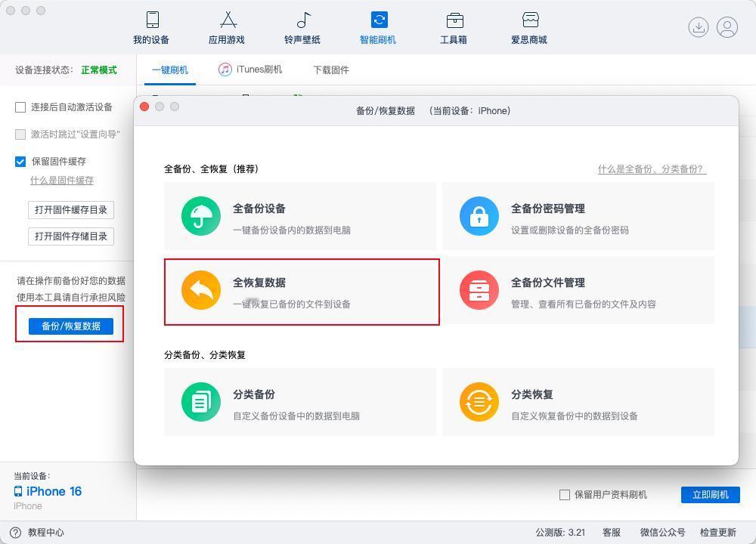The width and height of the screenshot is (756, 544).
Task: Choose the 全恢复数据 card title
Action: (x=259, y=283)
